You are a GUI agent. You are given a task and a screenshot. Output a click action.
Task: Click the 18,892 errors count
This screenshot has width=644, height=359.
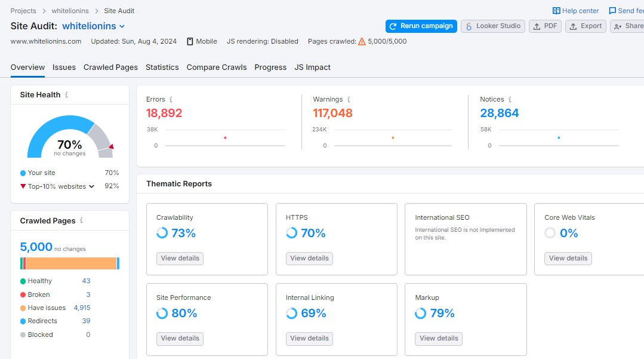pyautogui.click(x=164, y=113)
